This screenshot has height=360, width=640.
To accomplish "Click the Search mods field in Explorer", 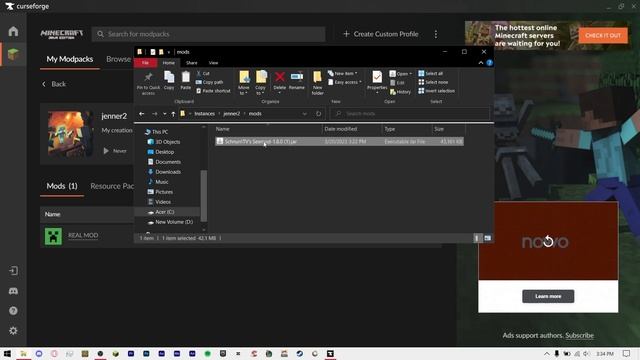I will tap(410, 113).
